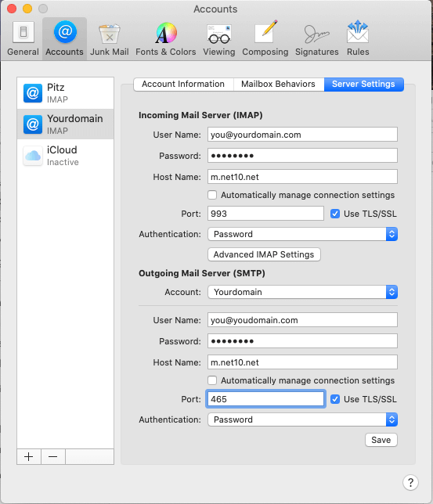
Task: Select the Pitz IMAP account
Action: [x=65, y=93]
